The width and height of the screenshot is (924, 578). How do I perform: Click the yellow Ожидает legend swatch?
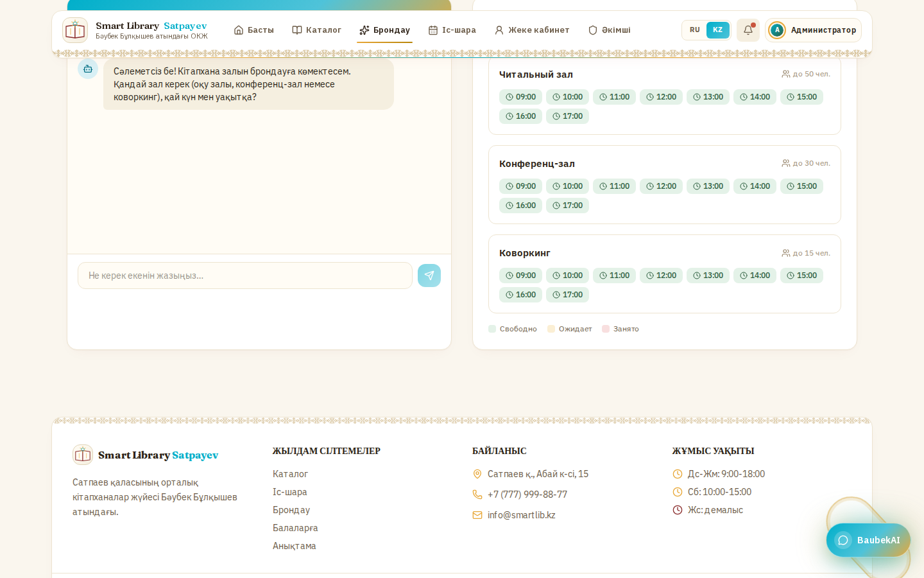click(x=551, y=329)
